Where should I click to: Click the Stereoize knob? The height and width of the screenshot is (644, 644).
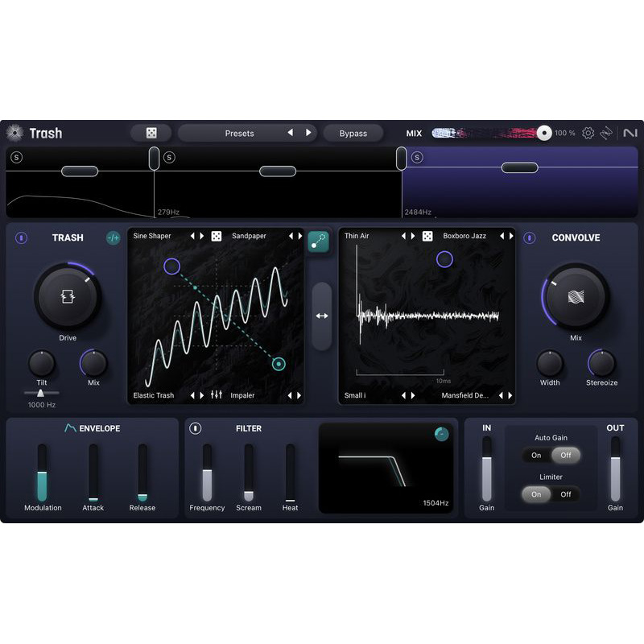coord(601,364)
